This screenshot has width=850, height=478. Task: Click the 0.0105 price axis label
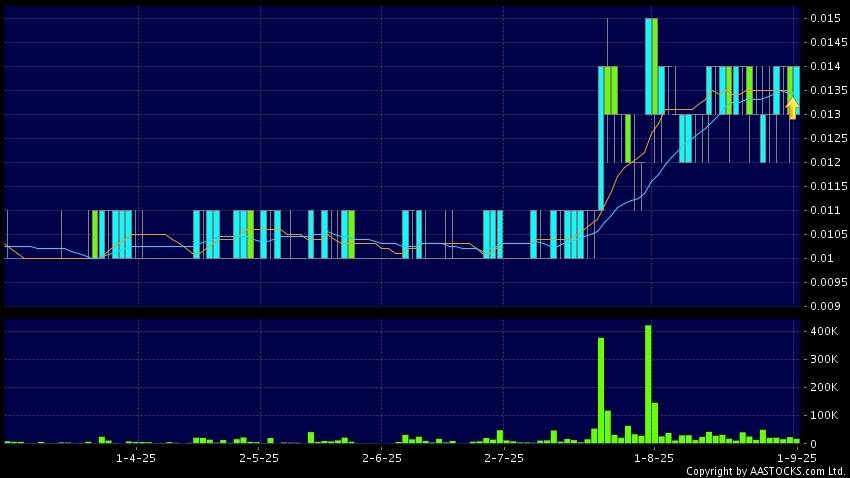click(x=829, y=234)
